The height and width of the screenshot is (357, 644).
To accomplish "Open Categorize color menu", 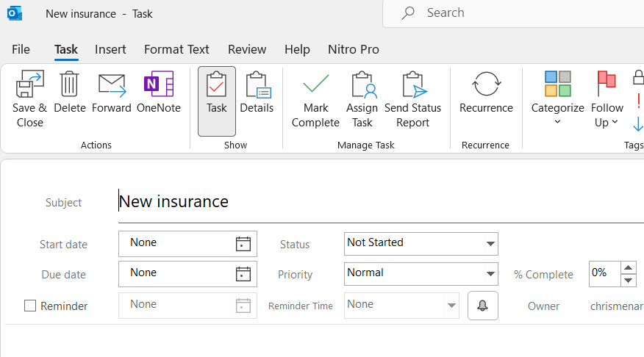I will 557,98.
